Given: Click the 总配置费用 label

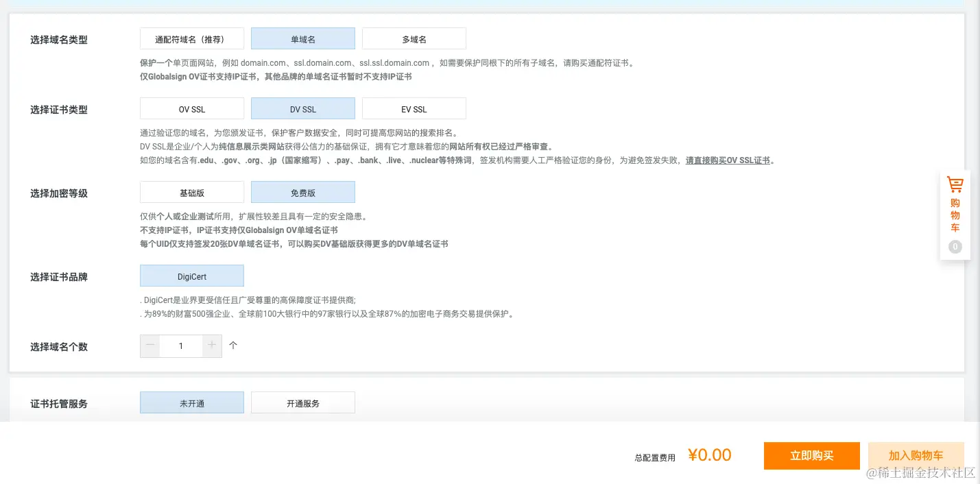Looking at the screenshot, I should (655, 457).
